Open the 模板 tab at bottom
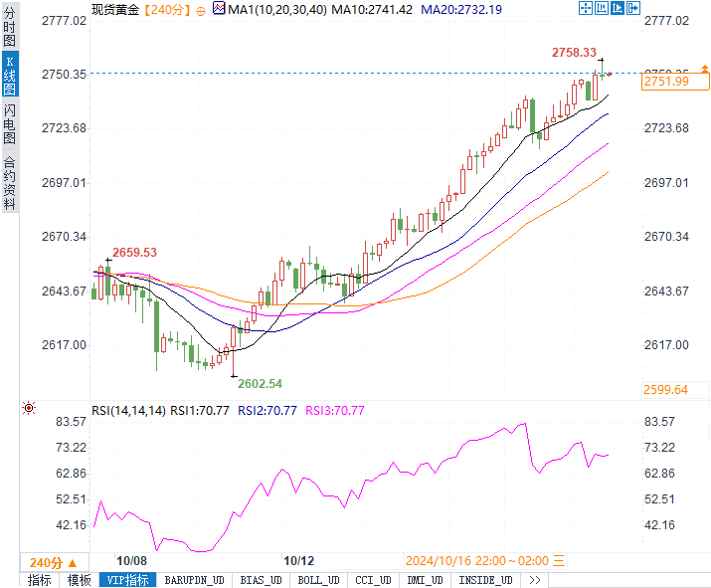The height and width of the screenshot is (588, 711). click(x=79, y=580)
